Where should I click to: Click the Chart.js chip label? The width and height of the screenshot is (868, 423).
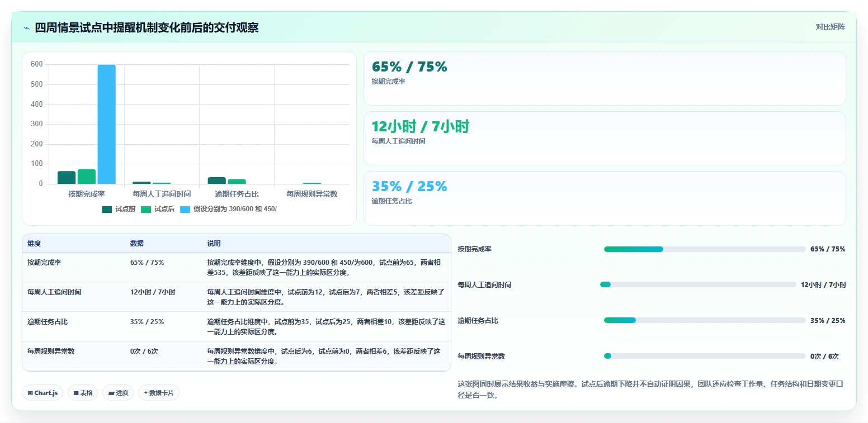[46, 393]
